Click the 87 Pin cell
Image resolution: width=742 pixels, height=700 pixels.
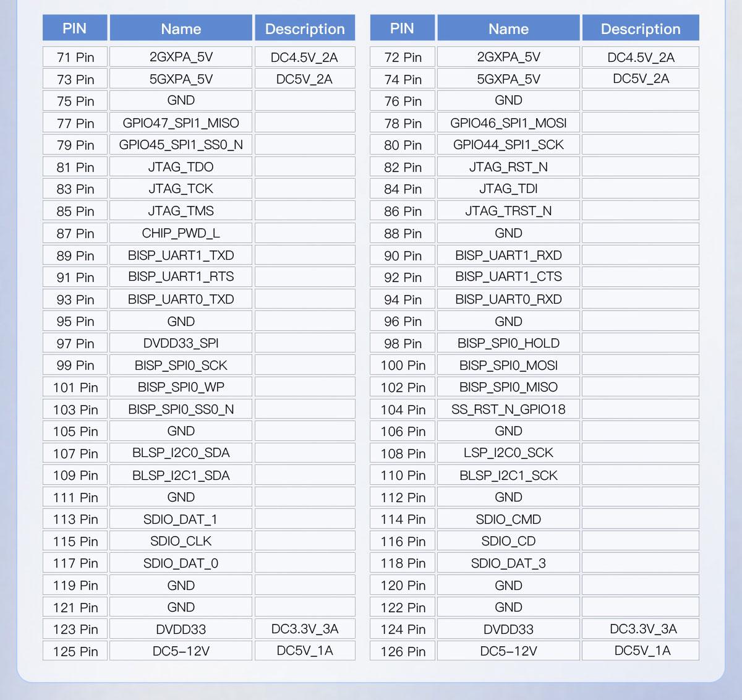(x=75, y=233)
